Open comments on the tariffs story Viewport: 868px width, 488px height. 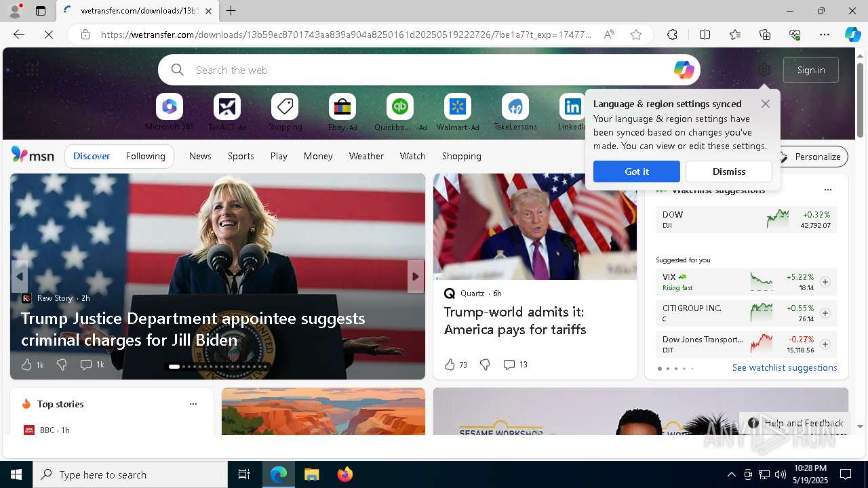[515, 365]
